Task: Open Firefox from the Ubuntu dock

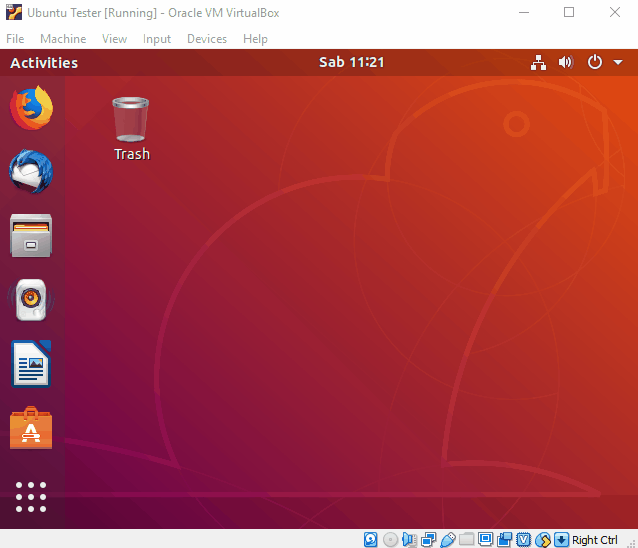Action: pos(31,108)
